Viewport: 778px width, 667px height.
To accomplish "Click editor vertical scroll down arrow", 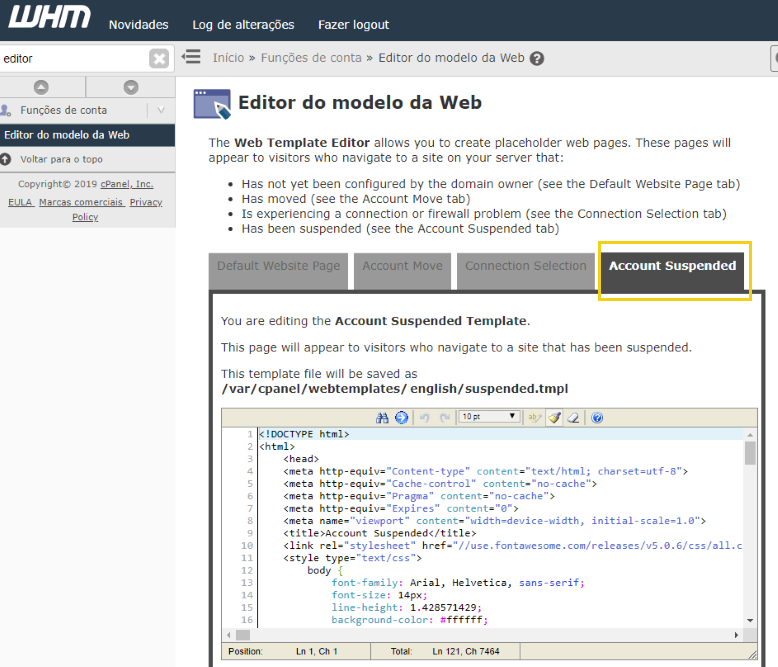I will pos(750,620).
